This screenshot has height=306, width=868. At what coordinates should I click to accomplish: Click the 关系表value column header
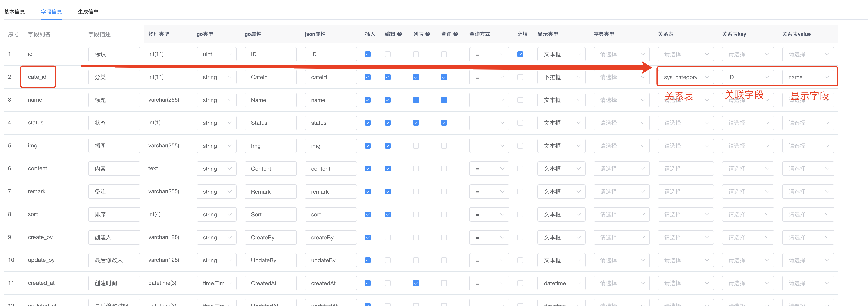pos(796,34)
